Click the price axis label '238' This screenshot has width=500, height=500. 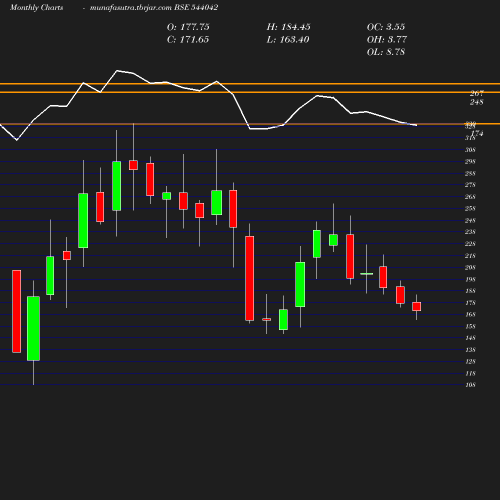(470, 232)
